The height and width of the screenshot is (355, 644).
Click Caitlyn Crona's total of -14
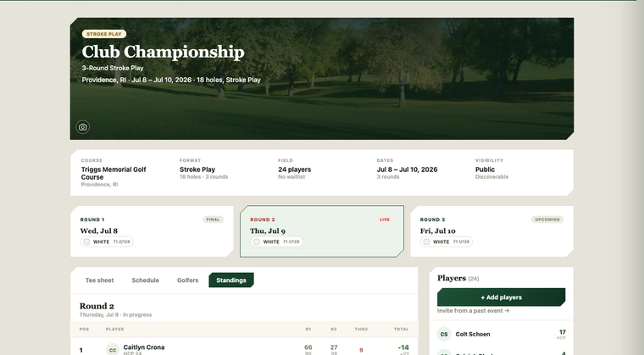[403, 347]
